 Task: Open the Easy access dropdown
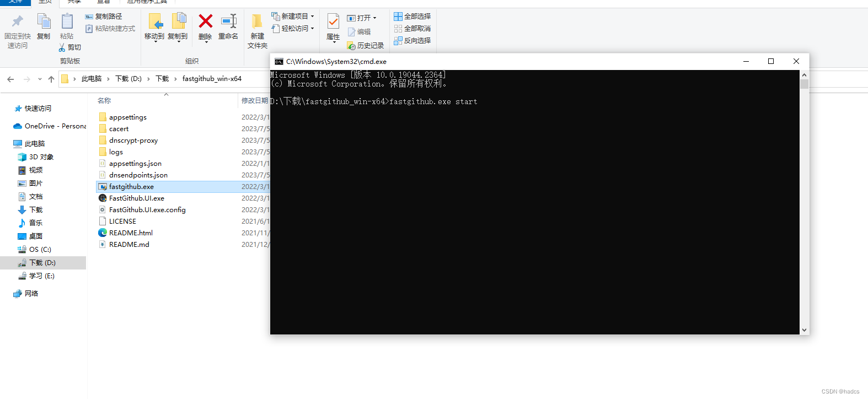pyautogui.click(x=293, y=29)
